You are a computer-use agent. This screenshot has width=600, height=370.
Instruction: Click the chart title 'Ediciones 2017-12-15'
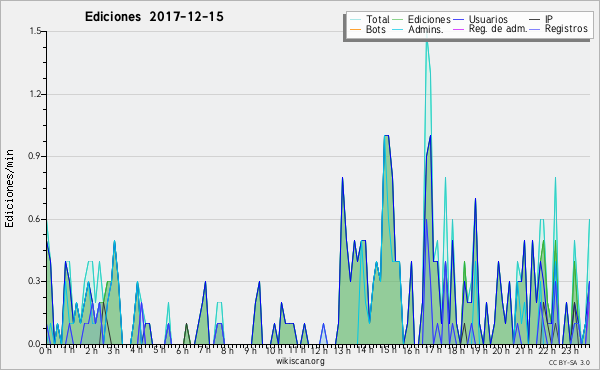click(154, 17)
